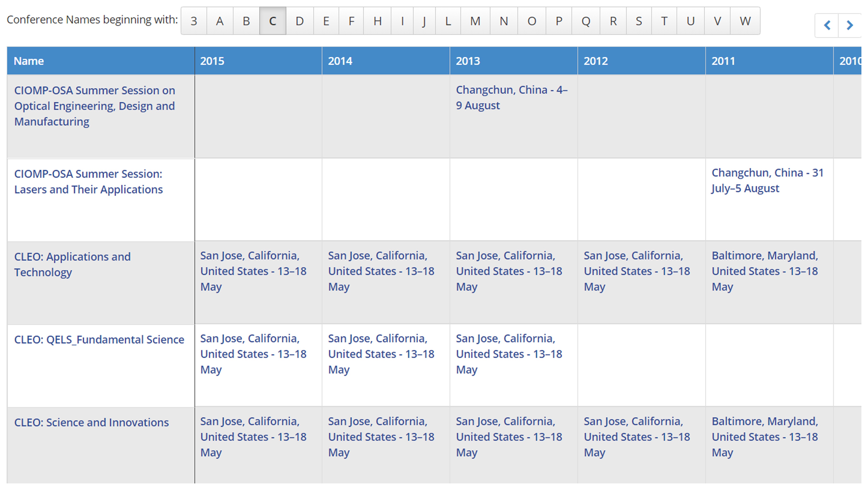Open CLEO: Science and Innovations 2015 San Jose entry
868x490 pixels.
click(x=253, y=437)
